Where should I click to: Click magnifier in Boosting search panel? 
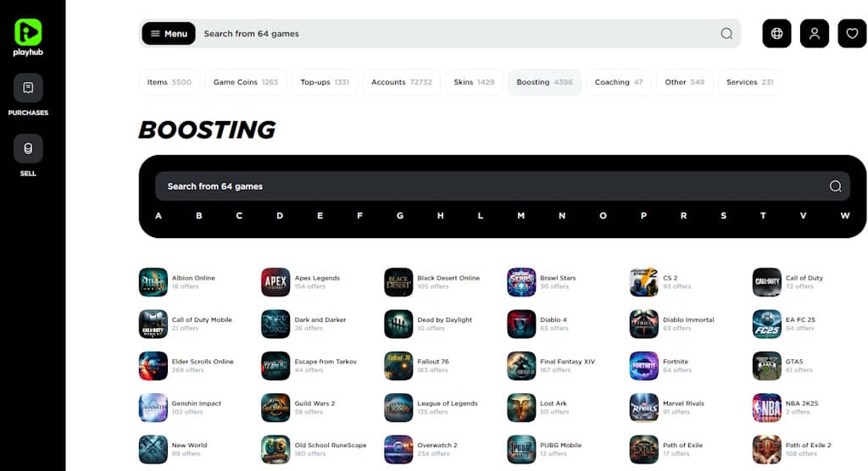(x=835, y=186)
